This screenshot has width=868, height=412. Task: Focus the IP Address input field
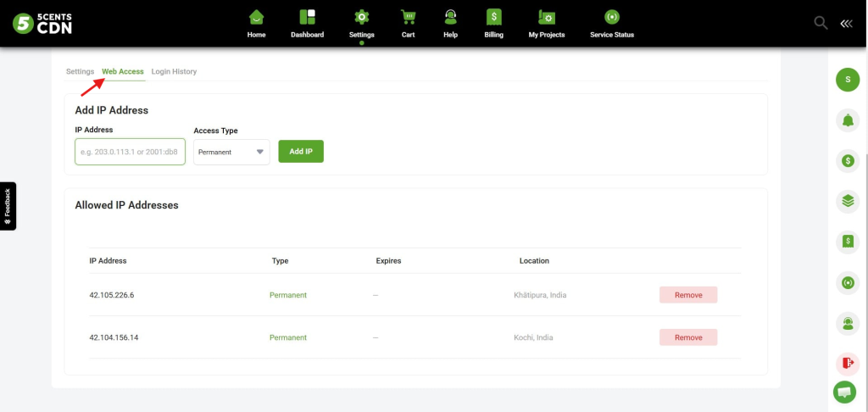130,152
